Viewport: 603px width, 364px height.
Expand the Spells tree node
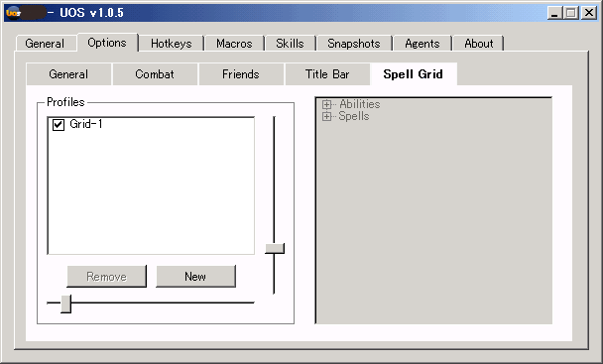pyautogui.click(x=327, y=116)
